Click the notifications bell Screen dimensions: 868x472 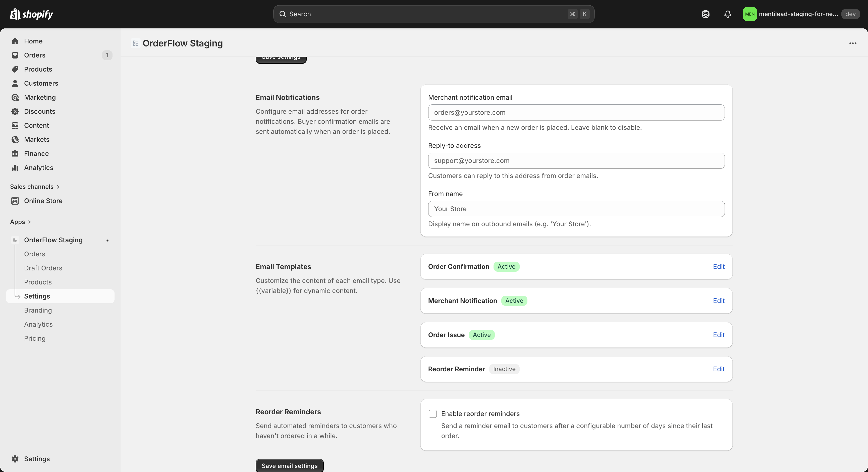tap(728, 14)
